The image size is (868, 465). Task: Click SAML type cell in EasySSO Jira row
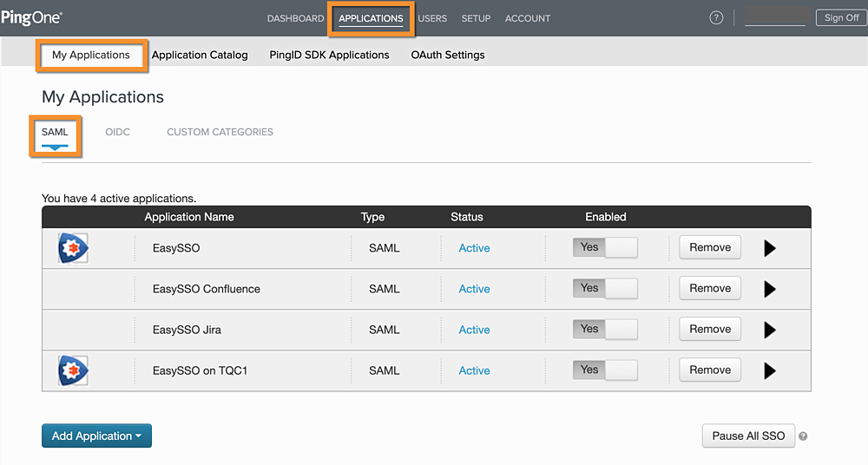[x=385, y=330]
